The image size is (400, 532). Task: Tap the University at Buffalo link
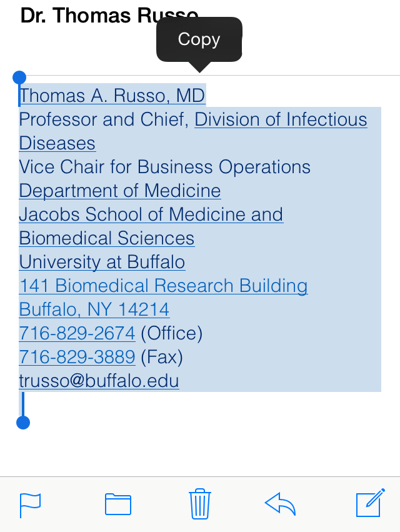[102, 262]
